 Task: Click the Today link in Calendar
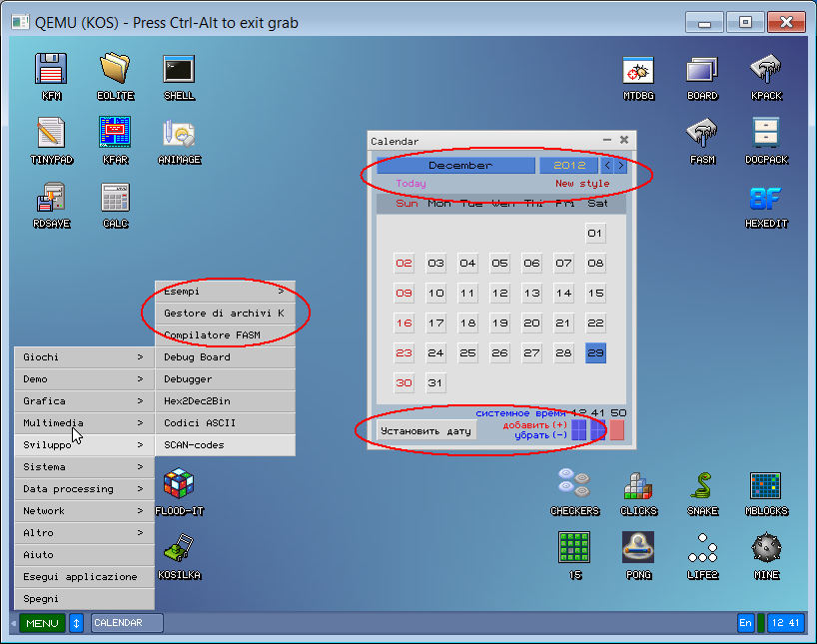pos(410,184)
